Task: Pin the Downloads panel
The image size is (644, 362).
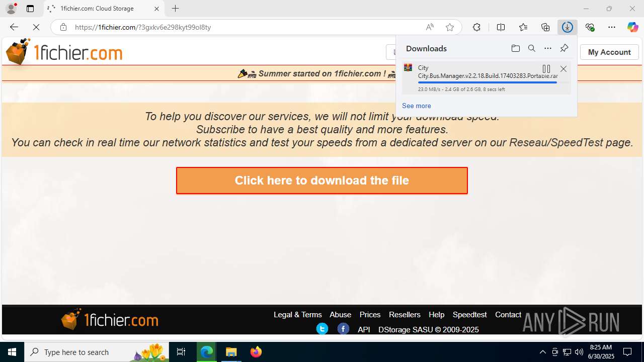Action: tap(564, 48)
